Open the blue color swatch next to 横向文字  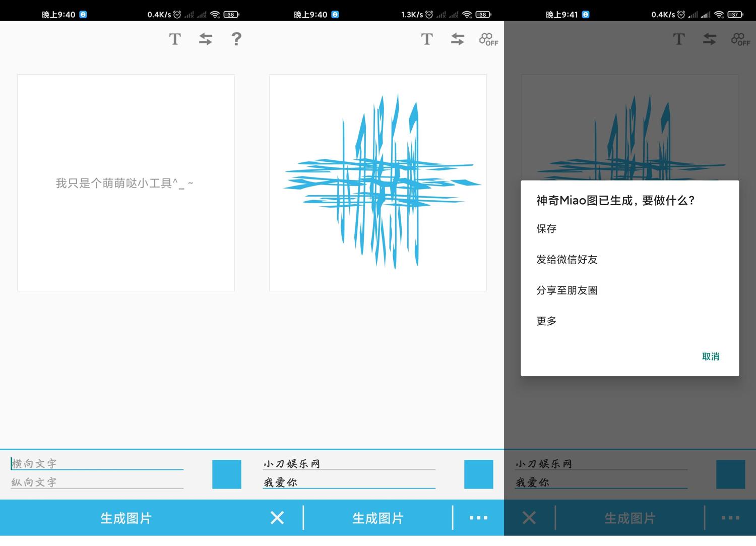tap(226, 474)
